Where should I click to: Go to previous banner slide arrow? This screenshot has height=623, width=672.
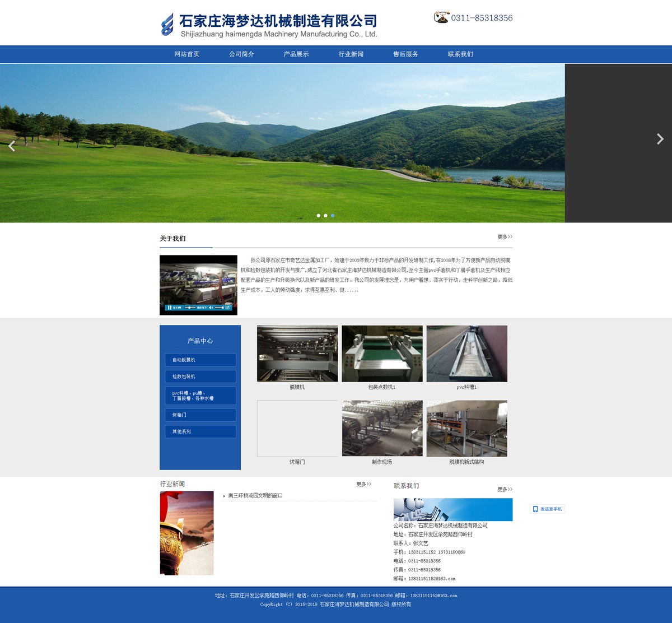tap(12, 146)
